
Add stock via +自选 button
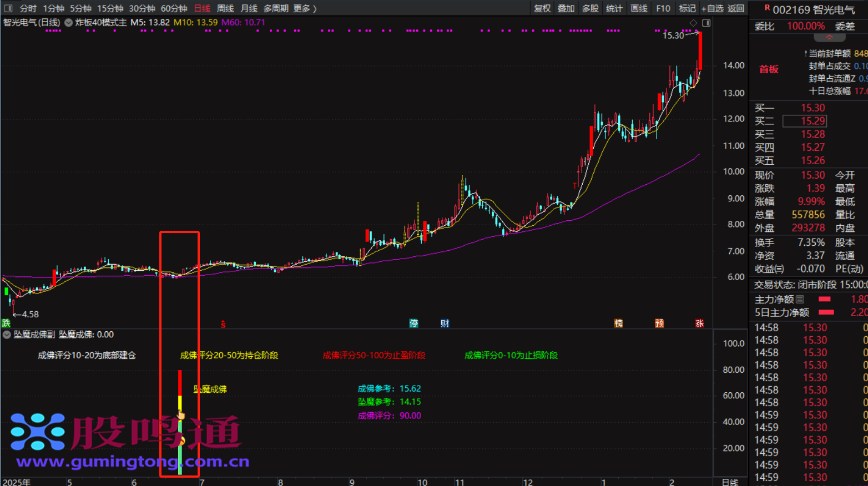pyautogui.click(x=712, y=8)
